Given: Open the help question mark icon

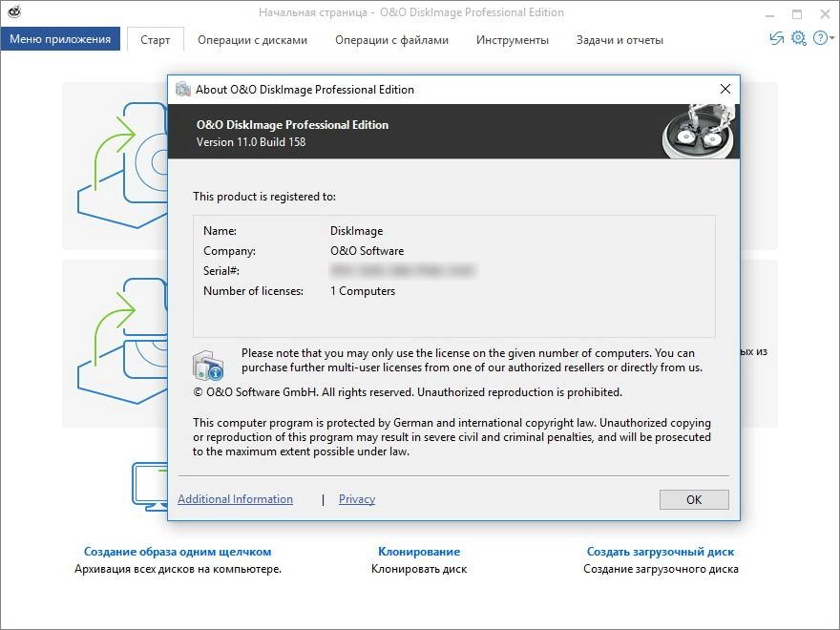Looking at the screenshot, I should [x=820, y=38].
